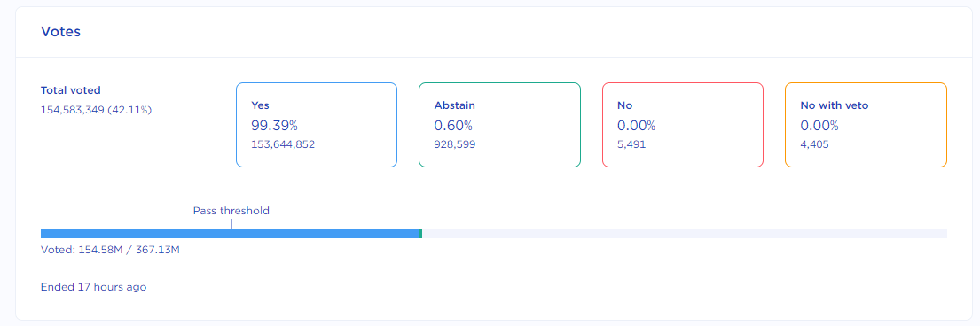Select the No with veto card
The width and height of the screenshot is (980, 326).
(x=866, y=125)
